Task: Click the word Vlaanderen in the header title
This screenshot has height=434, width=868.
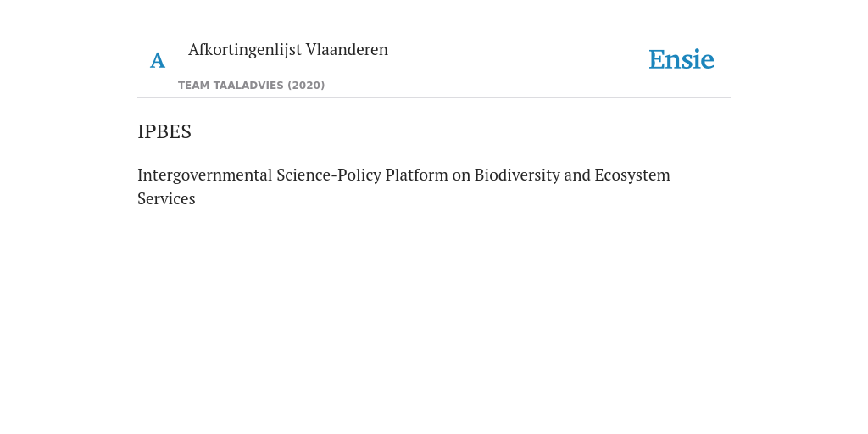Action: (347, 49)
